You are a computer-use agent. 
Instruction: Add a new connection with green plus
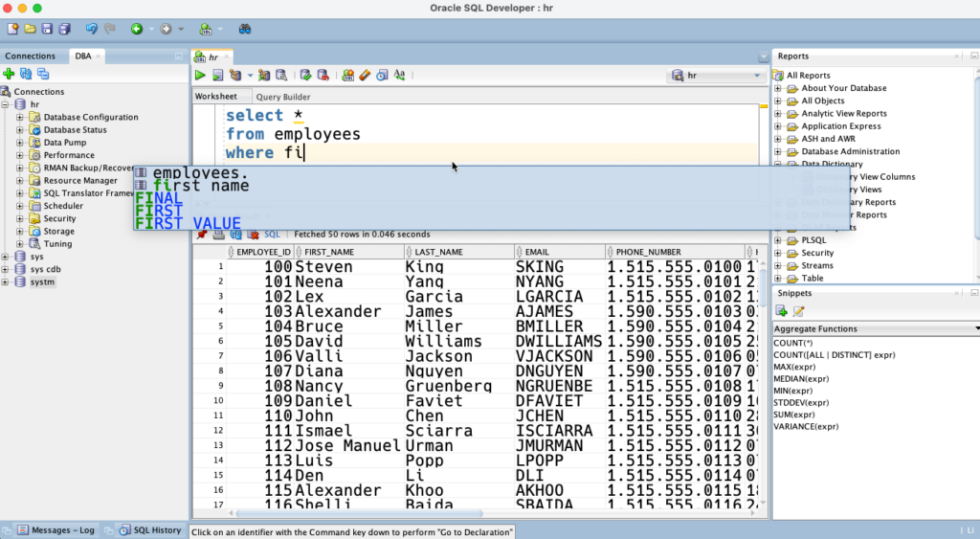pyautogui.click(x=9, y=74)
